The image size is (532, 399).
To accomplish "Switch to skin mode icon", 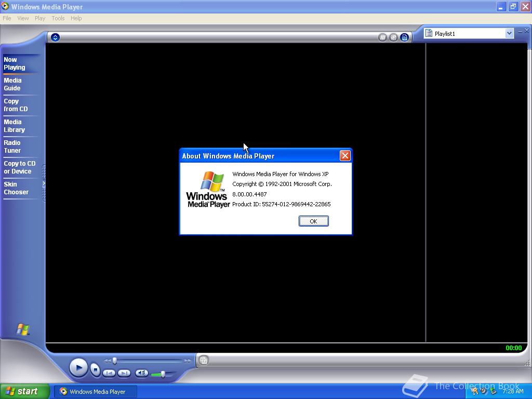I will tap(203, 360).
